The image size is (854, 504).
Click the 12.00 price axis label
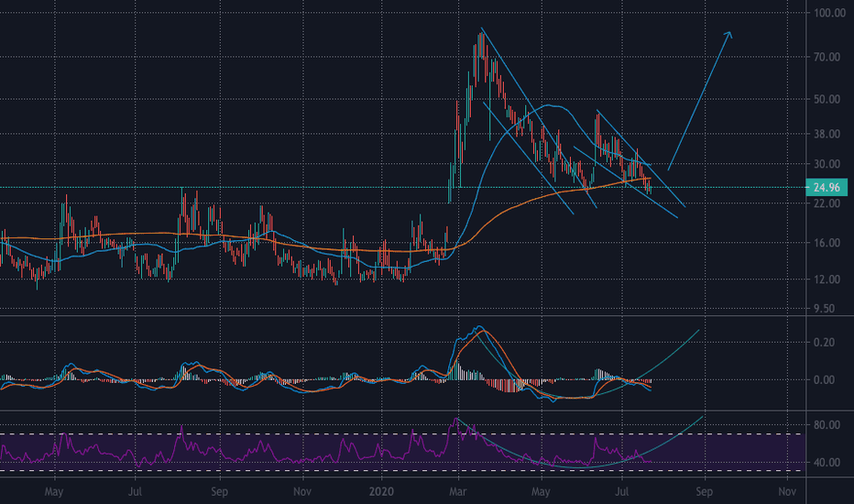pos(827,279)
